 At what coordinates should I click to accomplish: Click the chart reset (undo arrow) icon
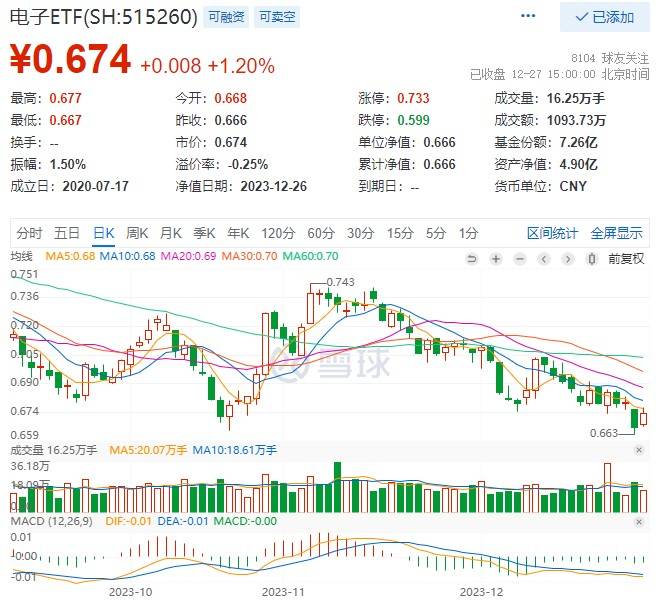472,258
